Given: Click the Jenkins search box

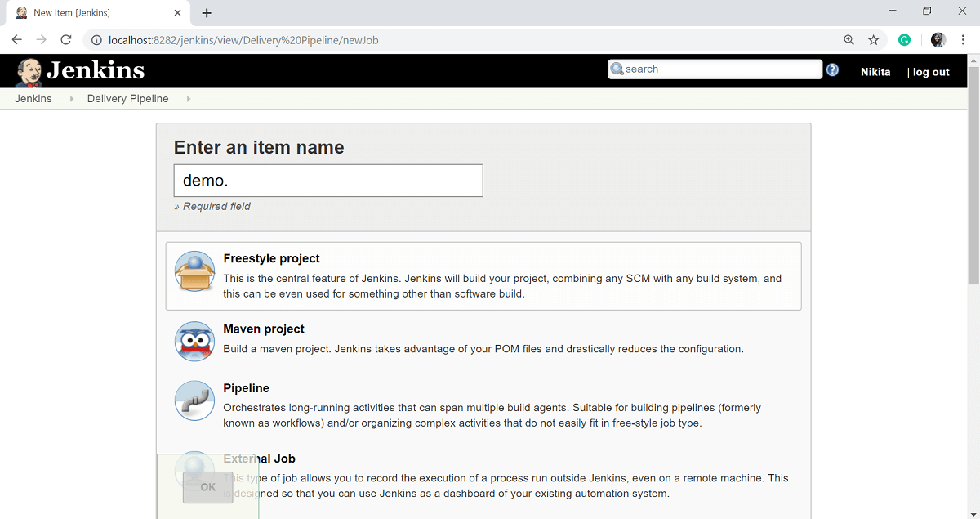Looking at the screenshot, I should pos(715,69).
